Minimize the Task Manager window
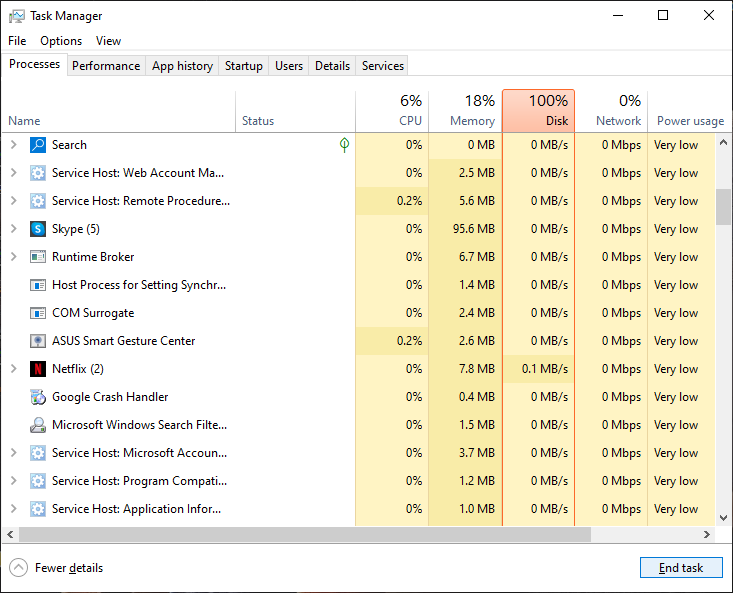The width and height of the screenshot is (733, 593). pos(618,15)
